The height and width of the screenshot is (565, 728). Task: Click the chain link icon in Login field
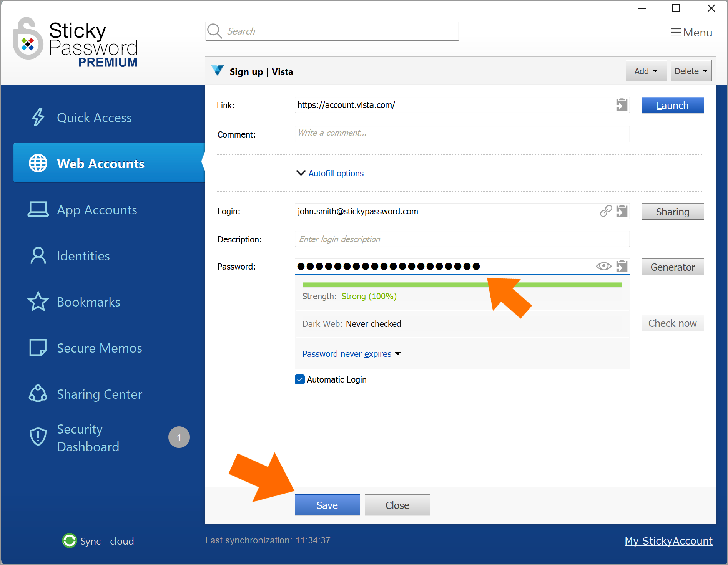point(606,211)
